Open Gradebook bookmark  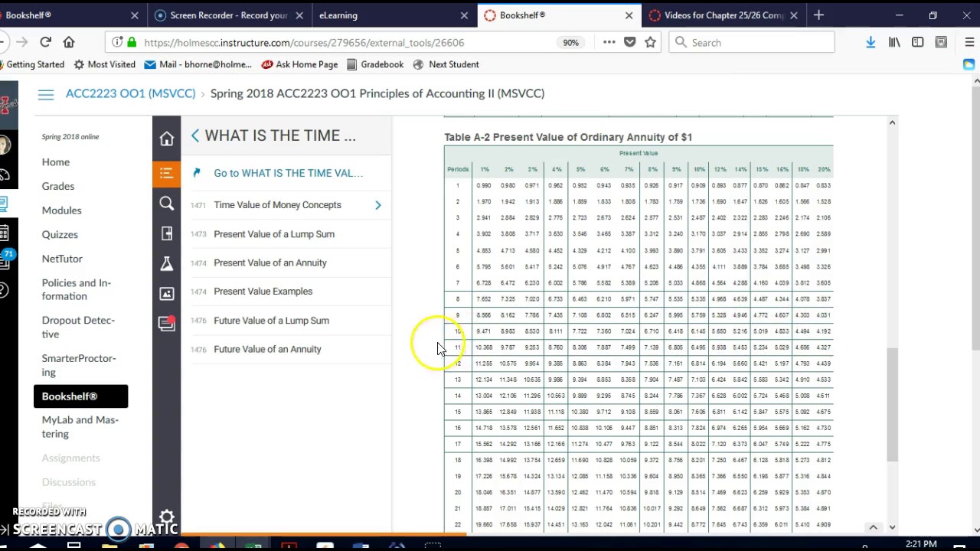374,64
